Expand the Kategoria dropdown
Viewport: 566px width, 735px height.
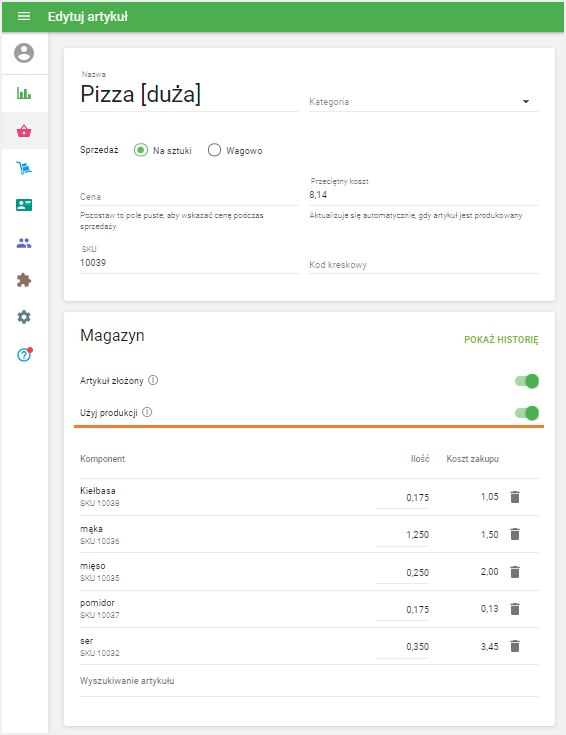coord(424,102)
